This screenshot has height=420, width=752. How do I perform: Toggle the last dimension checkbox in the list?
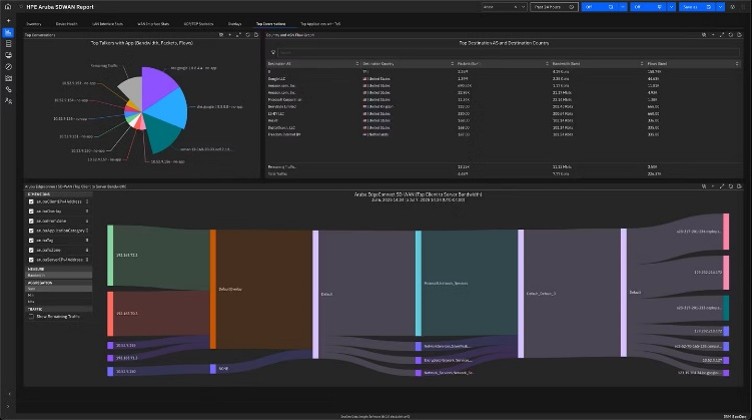(x=30, y=262)
